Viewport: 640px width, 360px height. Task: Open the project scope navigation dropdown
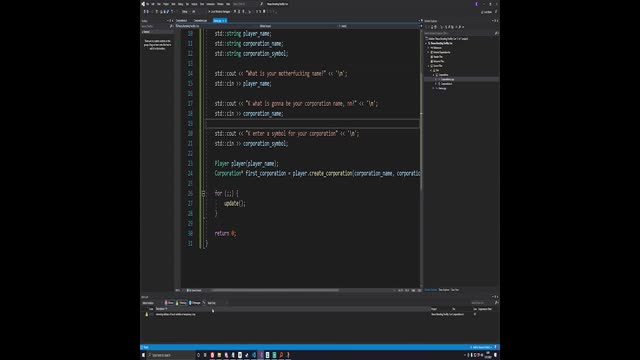[216, 26]
